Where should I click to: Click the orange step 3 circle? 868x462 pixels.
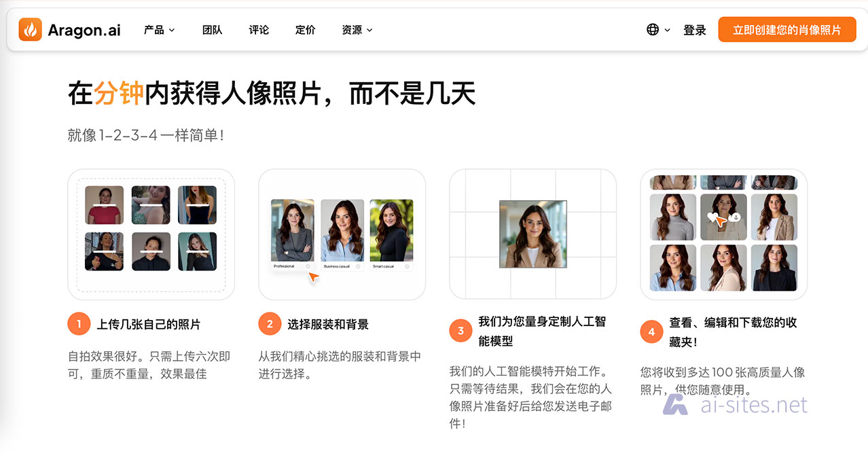[460, 331]
